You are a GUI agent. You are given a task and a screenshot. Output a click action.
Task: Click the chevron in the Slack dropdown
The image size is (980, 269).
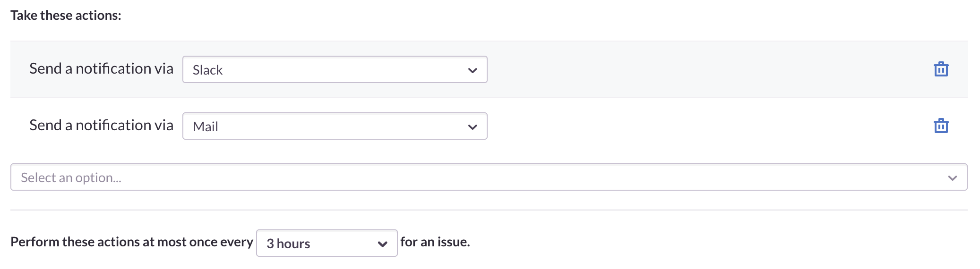pyautogui.click(x=472, y=70)
